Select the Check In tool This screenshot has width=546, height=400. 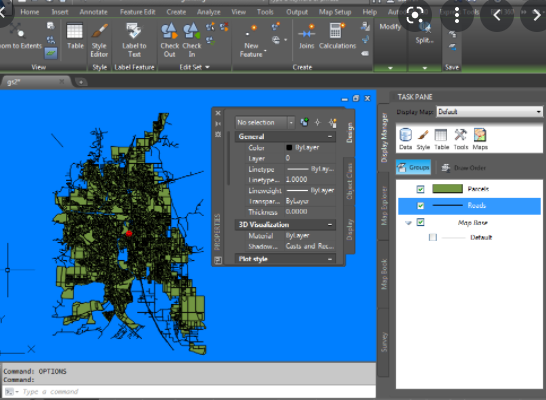pyautogui.click(x=192, y=40)
